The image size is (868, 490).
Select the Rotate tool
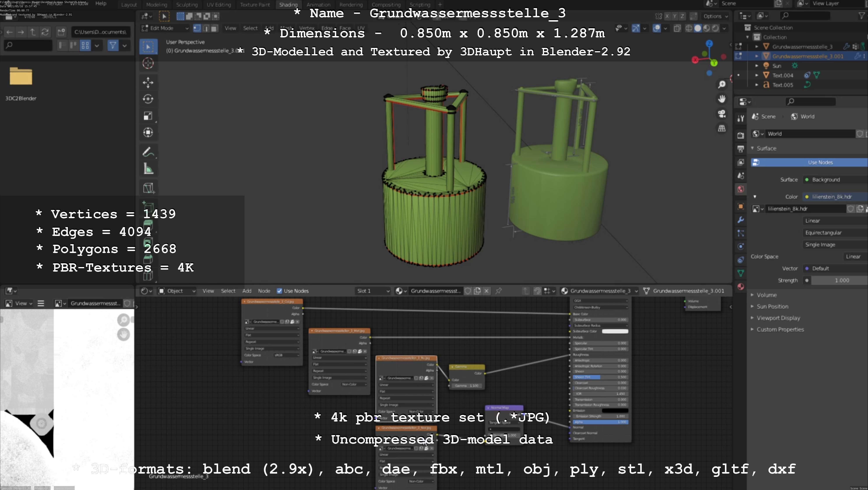[x=148, y=99]
